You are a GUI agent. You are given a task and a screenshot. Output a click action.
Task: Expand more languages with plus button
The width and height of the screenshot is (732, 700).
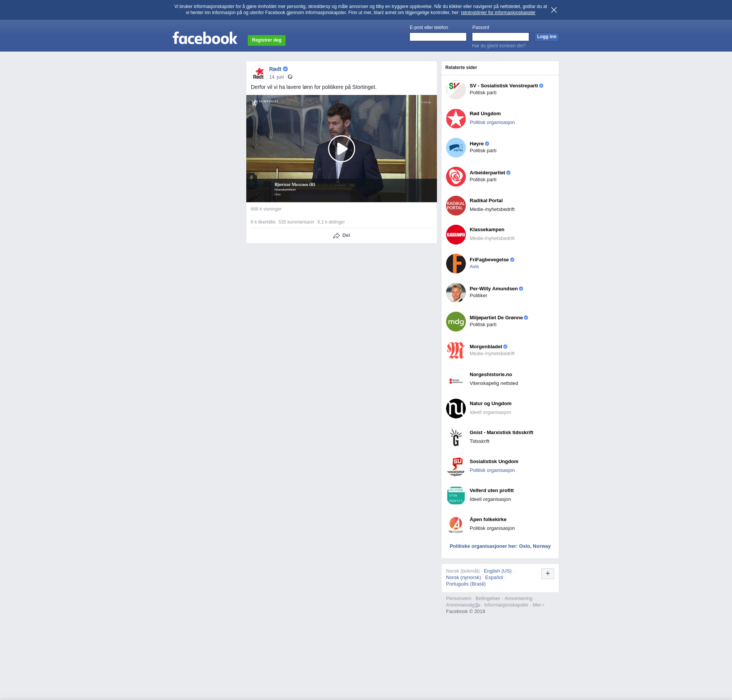coord(547,573)
